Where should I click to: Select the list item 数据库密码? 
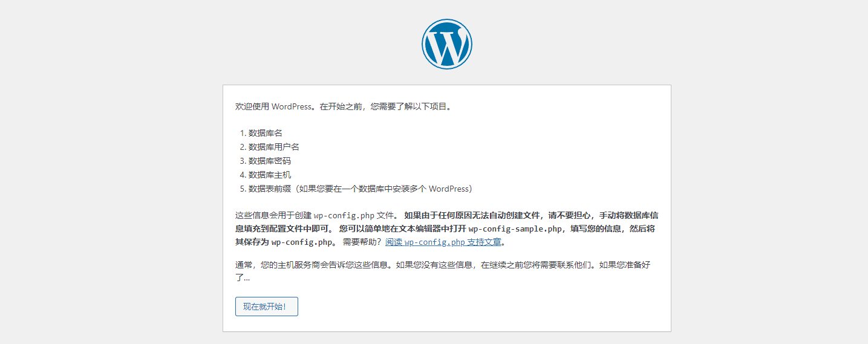(x=270, y=161)
